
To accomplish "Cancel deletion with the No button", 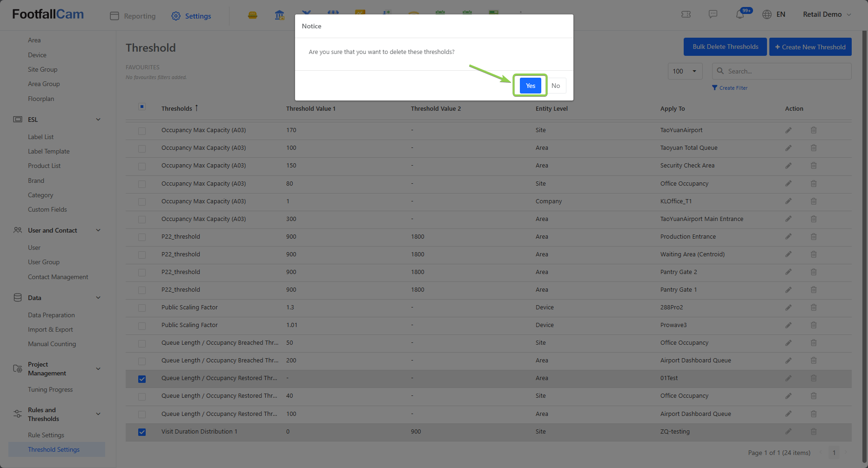I will click(x=555, y=86).
